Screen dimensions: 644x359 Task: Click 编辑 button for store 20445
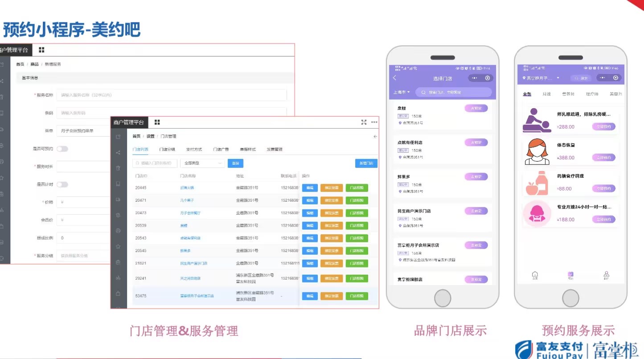pos(310,188)
